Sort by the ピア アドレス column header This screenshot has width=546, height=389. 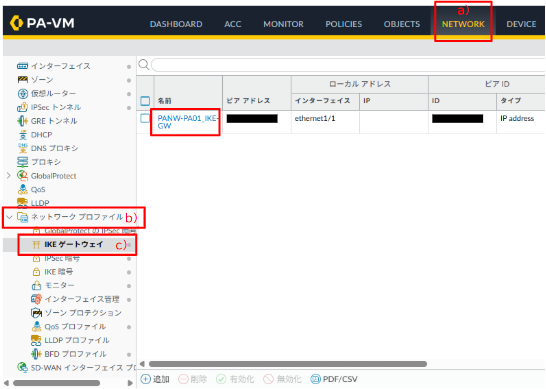tap(248, 101)
